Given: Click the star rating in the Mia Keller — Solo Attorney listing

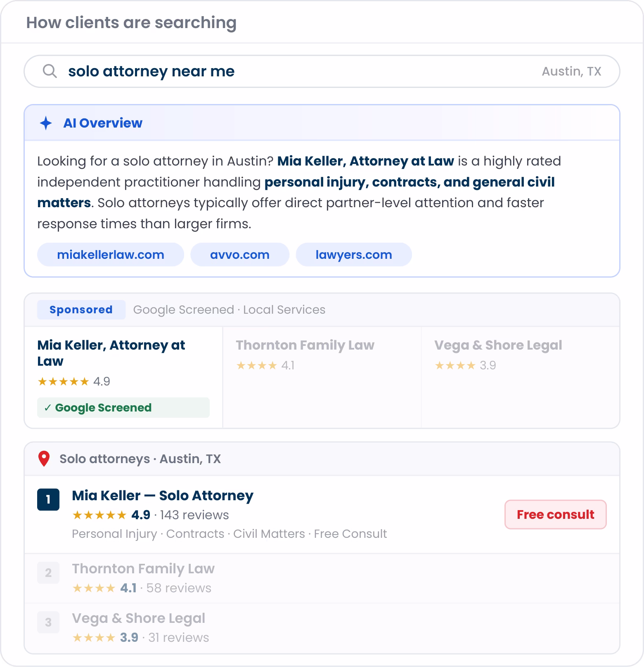Looking at the screenshot, I should pyautogui.click(x=99, y=515).
